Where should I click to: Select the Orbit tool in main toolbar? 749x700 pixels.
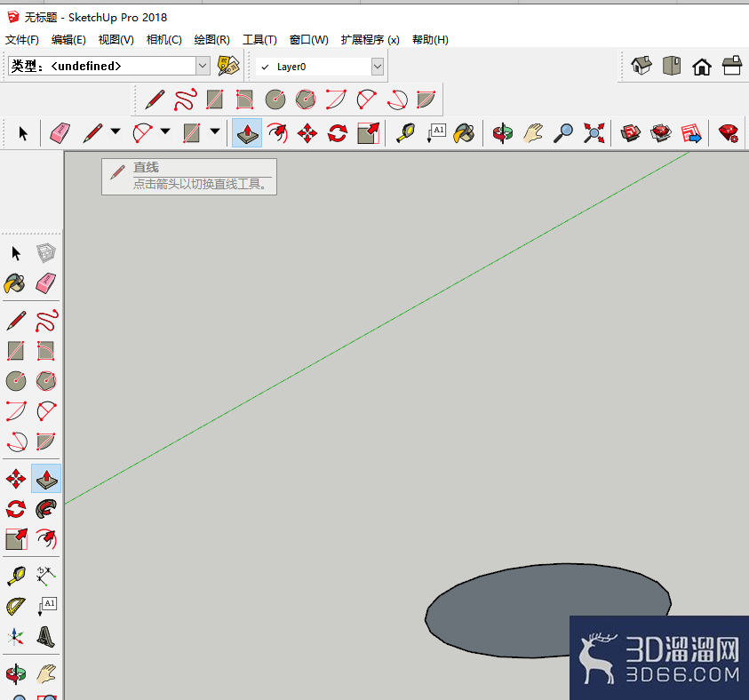503,133
